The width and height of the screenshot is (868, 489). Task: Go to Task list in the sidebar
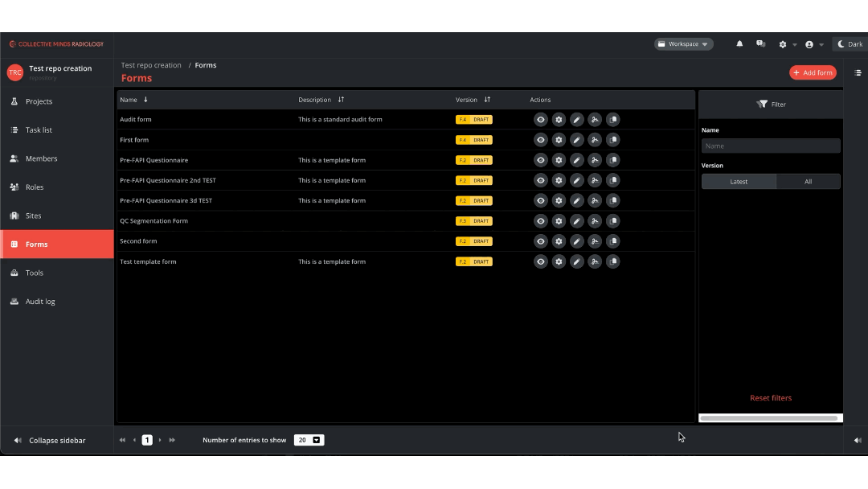coord(39,130)
